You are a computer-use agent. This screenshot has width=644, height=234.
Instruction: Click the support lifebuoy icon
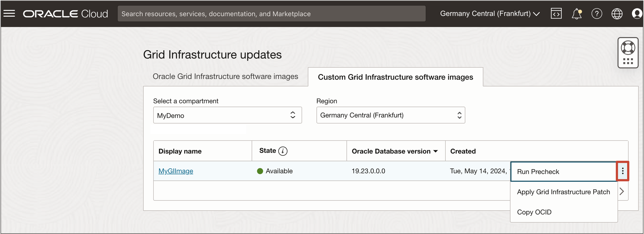pos(628,48)
